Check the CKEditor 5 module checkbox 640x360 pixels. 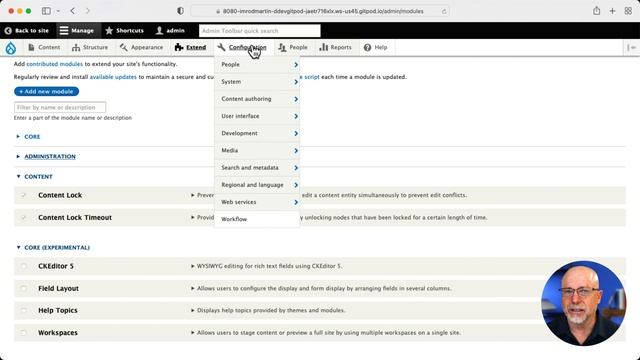click(23, 266)
